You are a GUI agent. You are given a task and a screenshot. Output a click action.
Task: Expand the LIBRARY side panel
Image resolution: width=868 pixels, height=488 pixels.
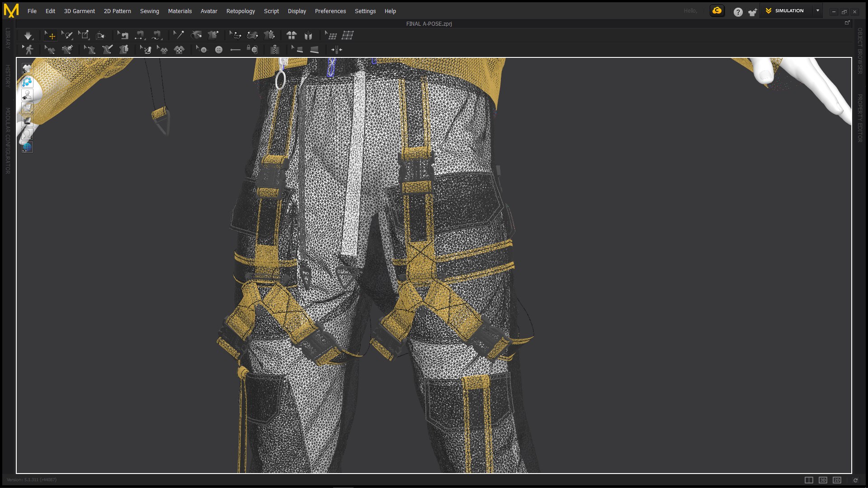coord(8,38)
